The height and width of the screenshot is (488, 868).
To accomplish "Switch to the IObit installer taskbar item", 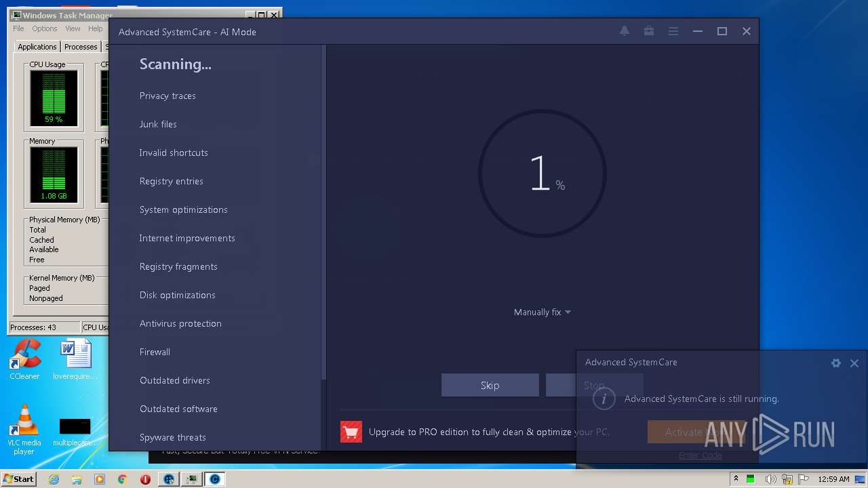I will [x=169, y=479].
